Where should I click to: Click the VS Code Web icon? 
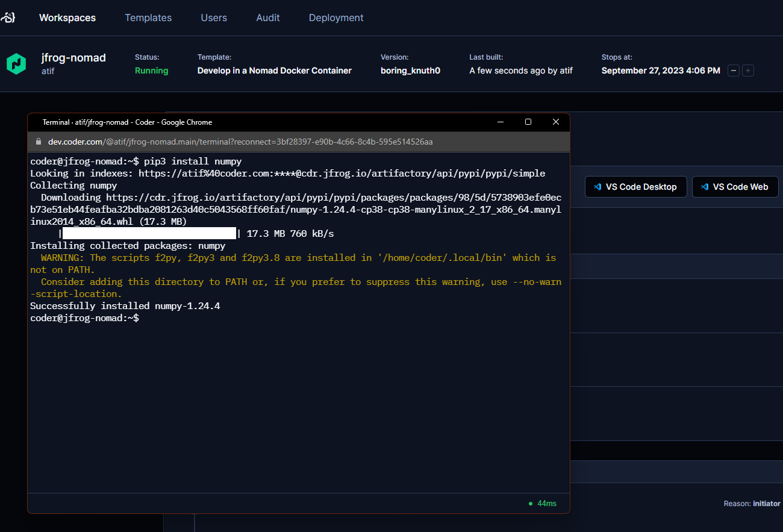(705, 187)
